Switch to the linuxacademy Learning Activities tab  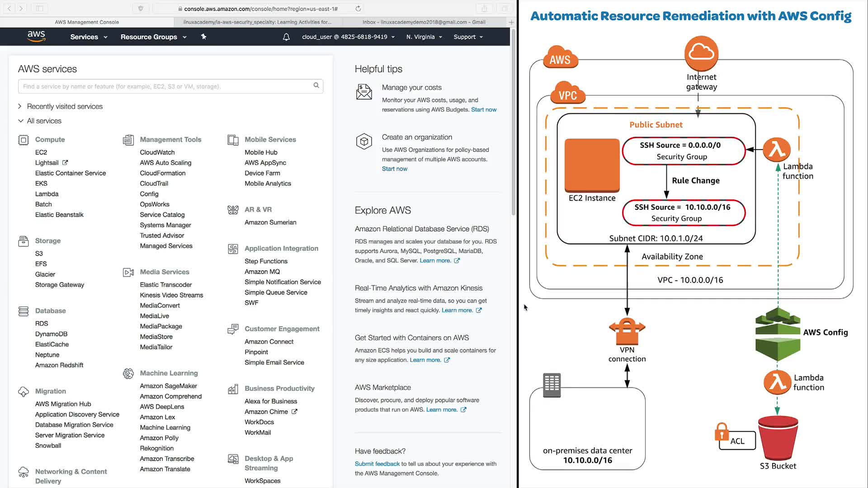point(257,22)
